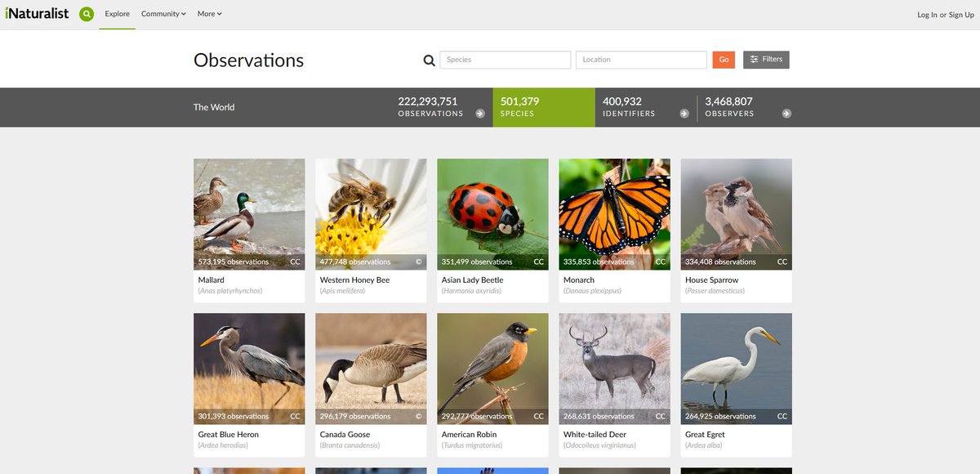Open the Canada Goose photo
980x474 pixels.
point(371,369)
